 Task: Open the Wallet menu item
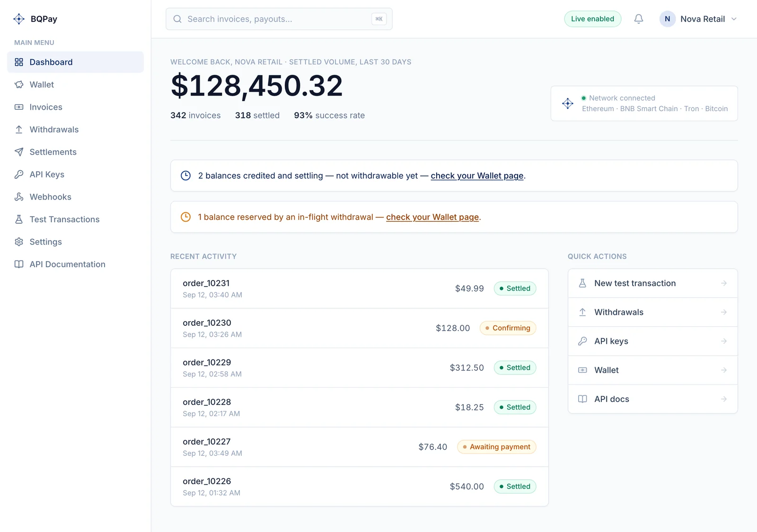point(76,85)
